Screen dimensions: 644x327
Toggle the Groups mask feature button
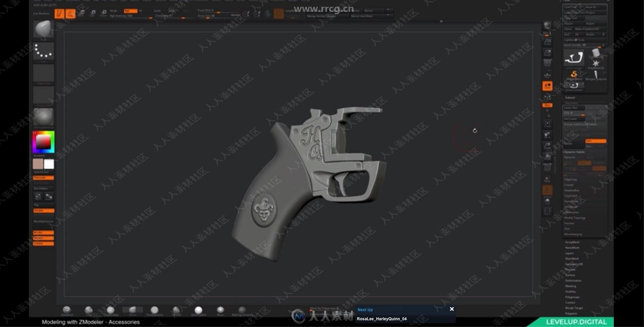43,238
